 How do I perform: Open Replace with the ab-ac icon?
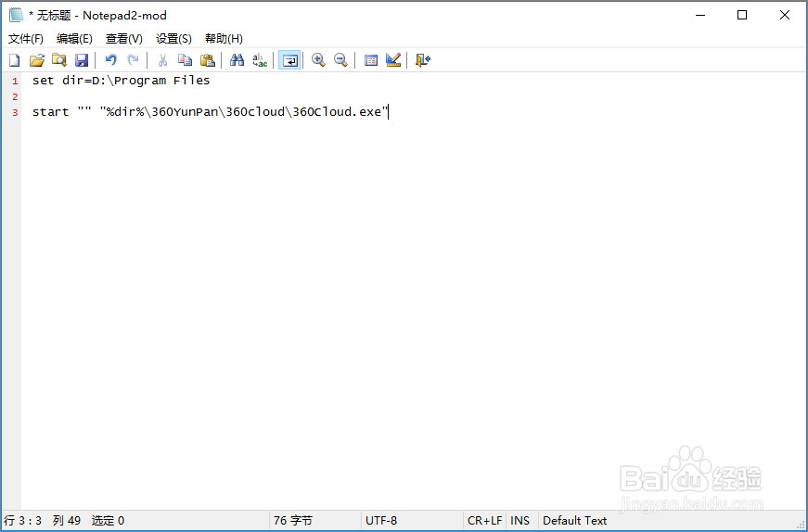pyautogui.click(x=260, y=60)
